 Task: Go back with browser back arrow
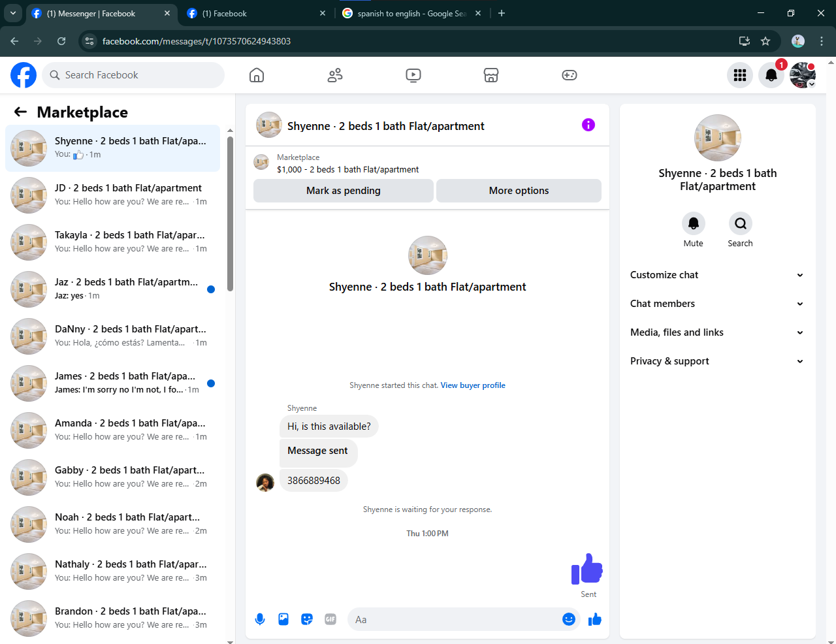point(14,41)
